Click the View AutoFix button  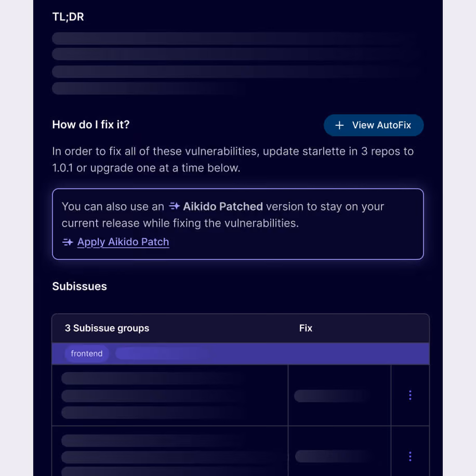click(x=374, y=125)
